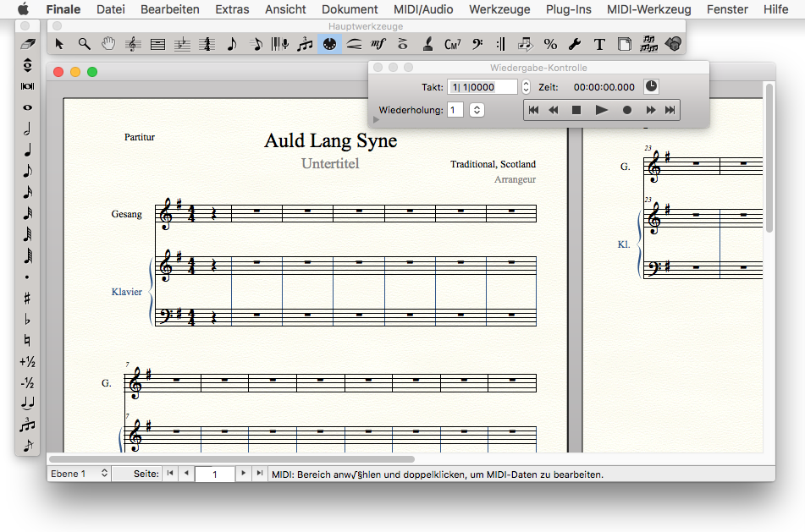Select the Zoom magnifier tool
This screenshot has width=805, height=532.
point(84,44)
